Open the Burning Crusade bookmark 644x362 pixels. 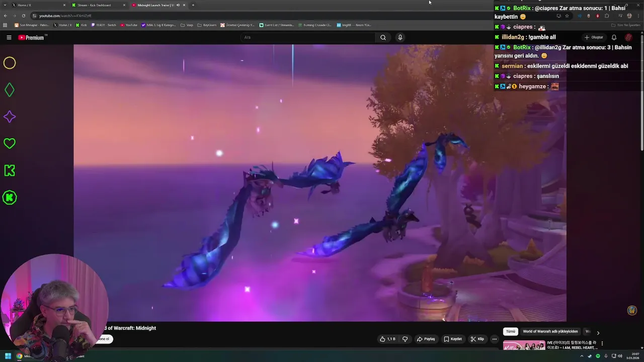coord(314,25)
